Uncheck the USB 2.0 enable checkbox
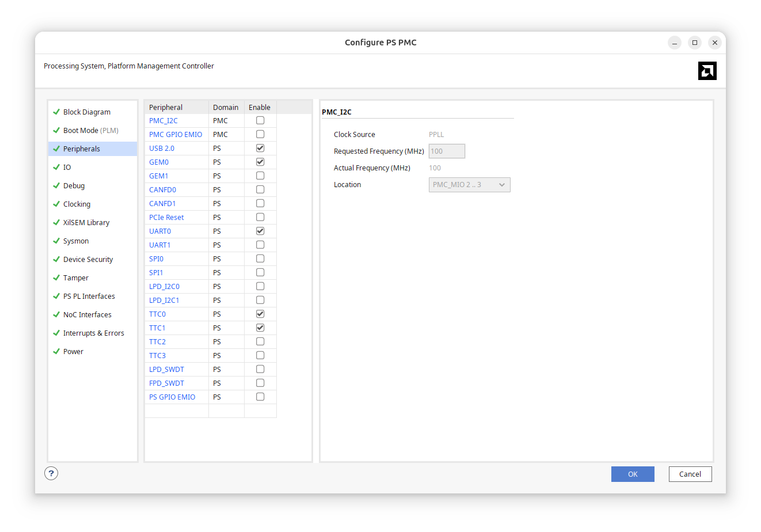 pyautogui.click(x=260, y=148)
